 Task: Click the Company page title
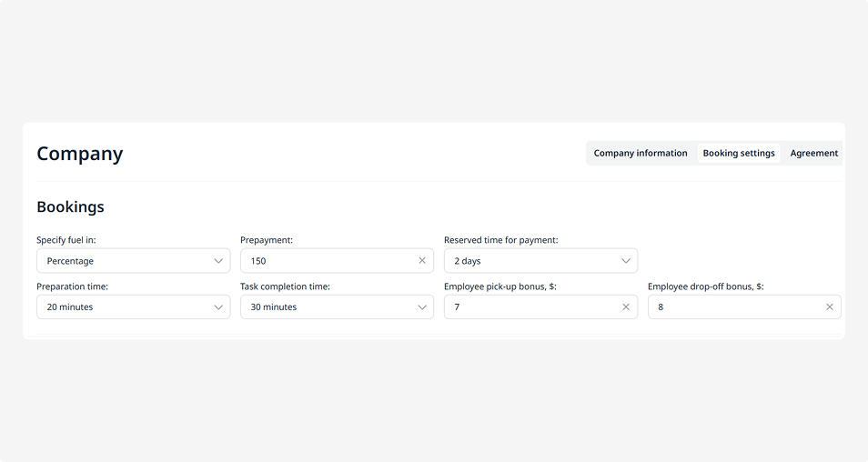(x=79, y=154)
